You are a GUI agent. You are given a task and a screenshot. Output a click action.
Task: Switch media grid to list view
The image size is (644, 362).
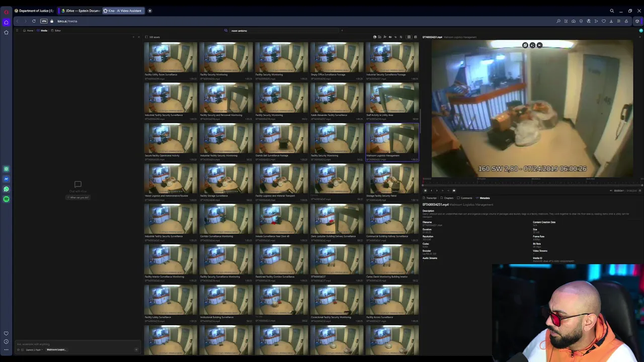[x=415, y=37]
